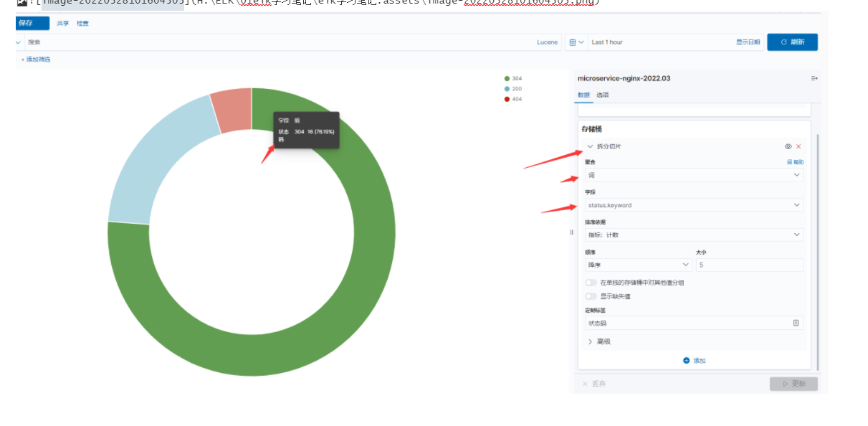Click the Last 1 hour time range
The width and height of the screenshot is (868, 426).
pos(607,42)
